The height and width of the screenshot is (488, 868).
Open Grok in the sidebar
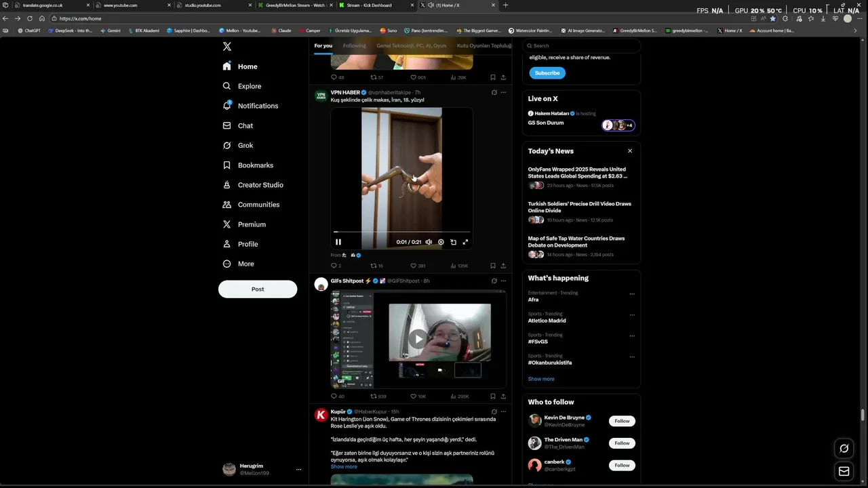click(238, 145)
